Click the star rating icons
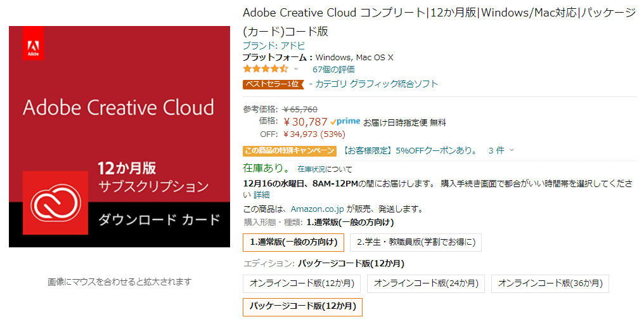 (x=266, y=68)
